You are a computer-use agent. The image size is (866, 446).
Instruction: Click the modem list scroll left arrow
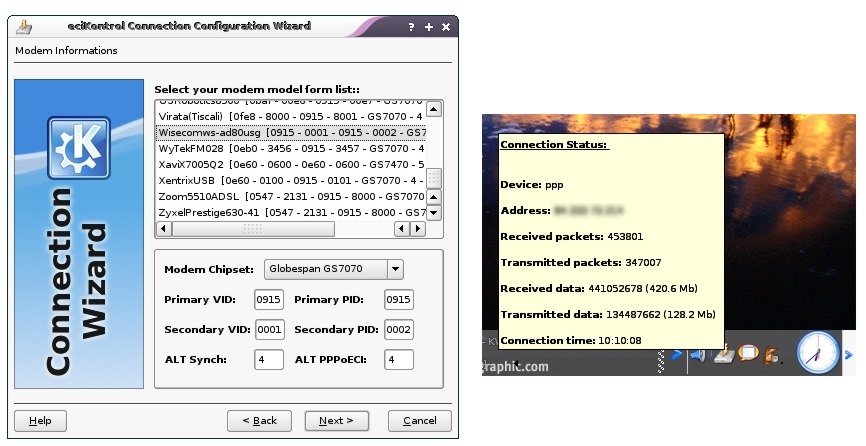[163, 229]
